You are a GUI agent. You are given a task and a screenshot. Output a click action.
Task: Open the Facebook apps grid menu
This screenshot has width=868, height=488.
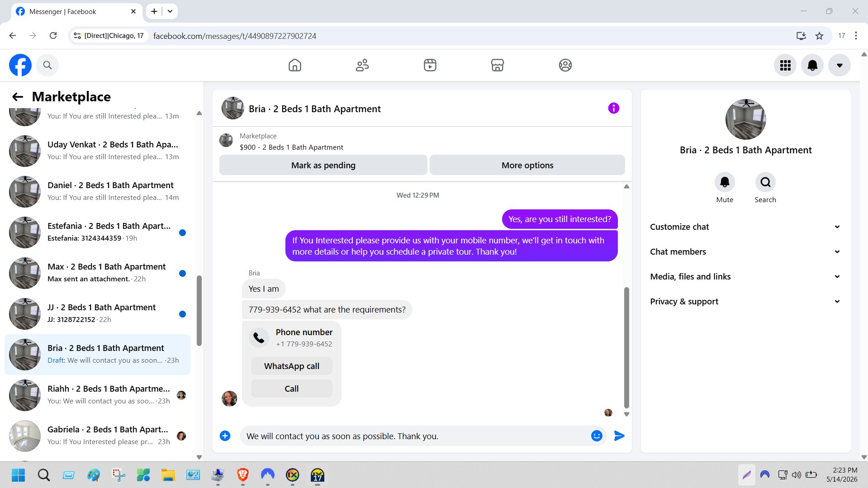(785, 65)
